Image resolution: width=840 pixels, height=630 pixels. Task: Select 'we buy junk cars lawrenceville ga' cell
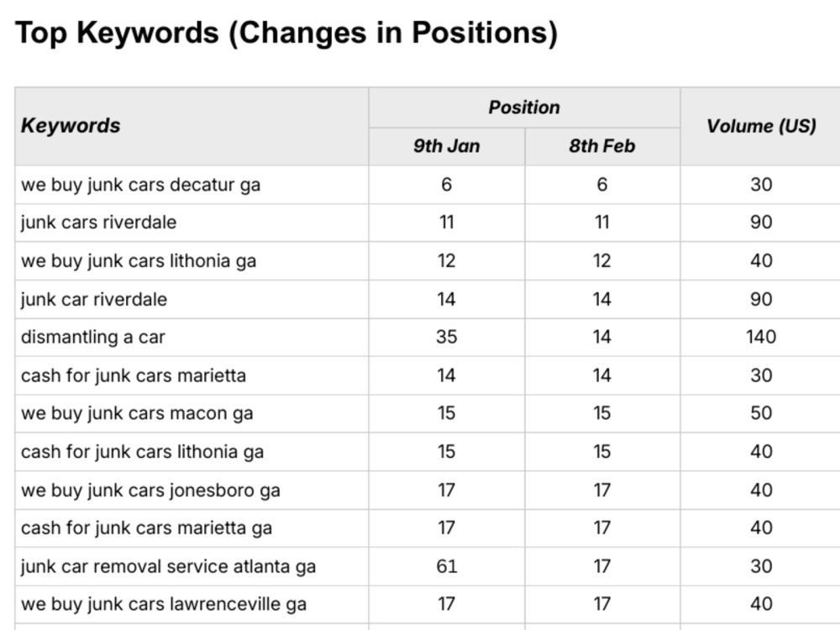[x=192, y=604]
